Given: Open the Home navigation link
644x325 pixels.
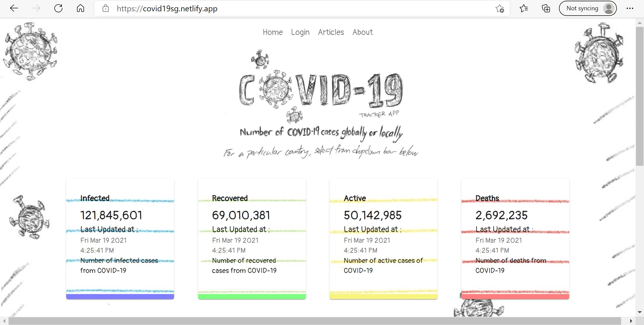Looking at the screenshot, I should pyautogui.click(x=273, y=32).
